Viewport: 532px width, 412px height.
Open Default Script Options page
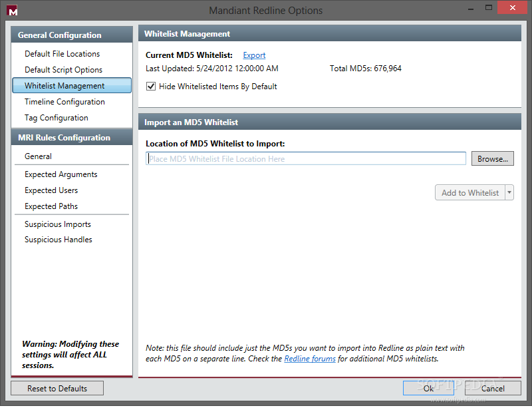[x=63, y=70]
